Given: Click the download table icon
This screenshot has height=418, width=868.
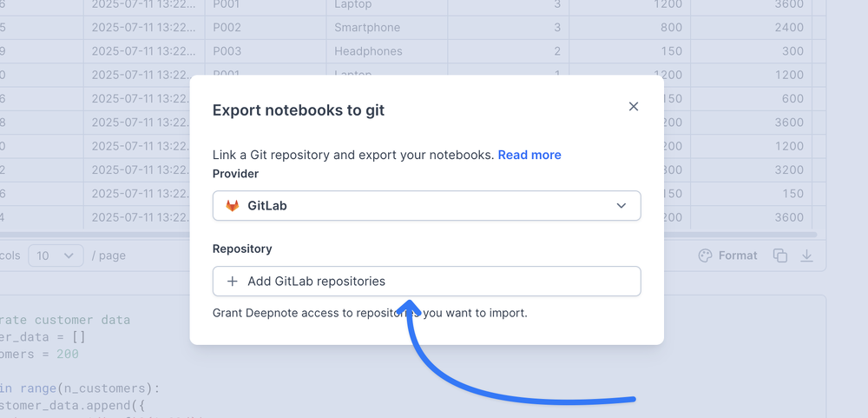Looking at the screenshot, I should pos(806,255).
